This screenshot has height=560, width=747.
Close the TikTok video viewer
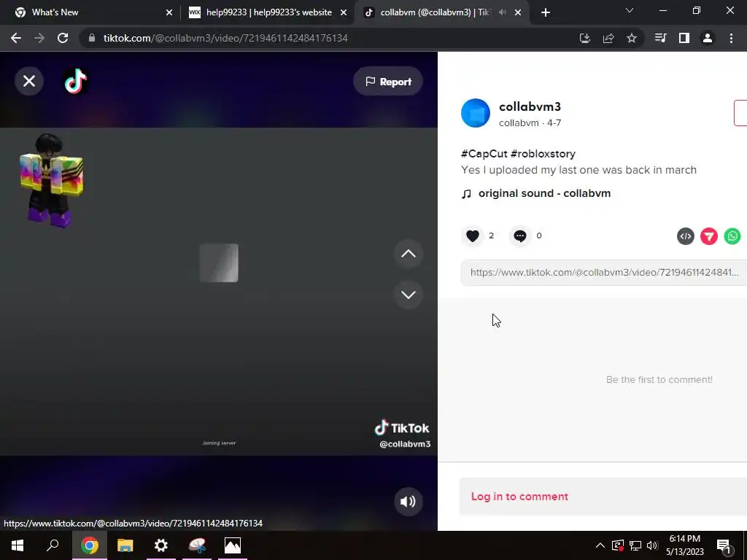[29, 81]
